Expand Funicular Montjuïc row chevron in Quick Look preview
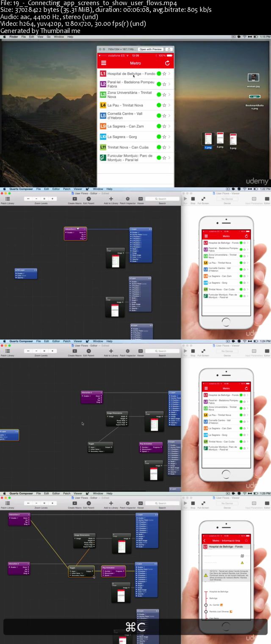 tap(170, 158)
